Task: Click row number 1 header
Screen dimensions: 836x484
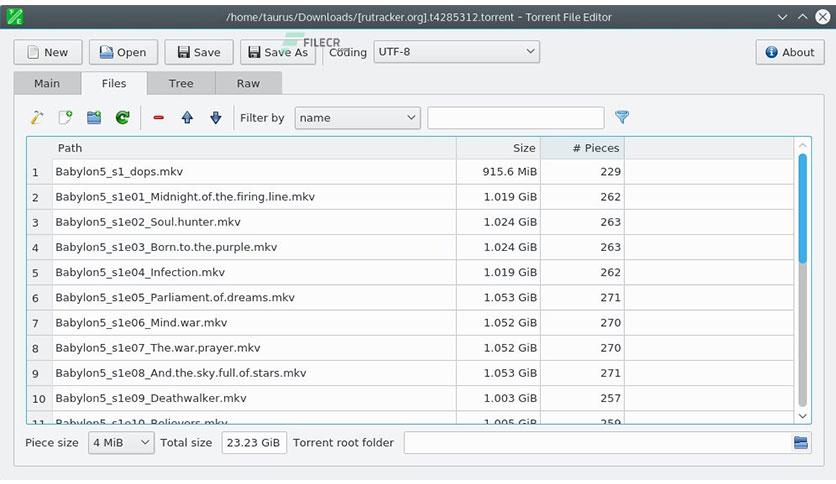Action: click(x=39, y=172)
